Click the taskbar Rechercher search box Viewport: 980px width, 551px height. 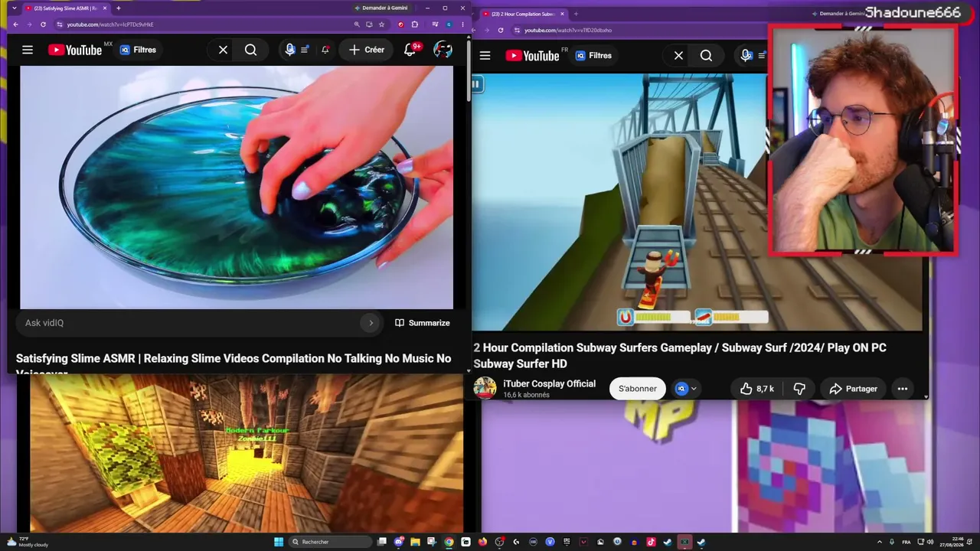(329, 542)
